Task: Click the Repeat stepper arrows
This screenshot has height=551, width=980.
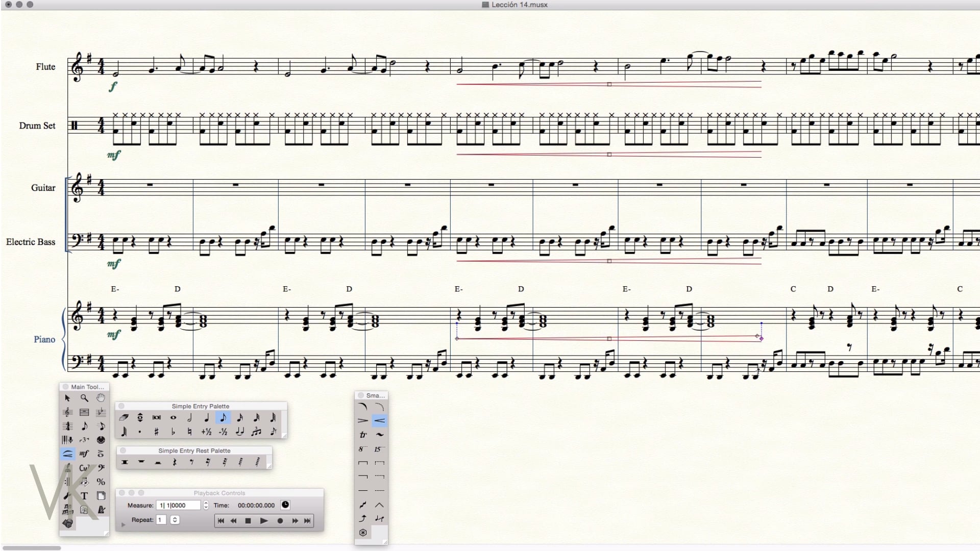Action: click(175, 520)
